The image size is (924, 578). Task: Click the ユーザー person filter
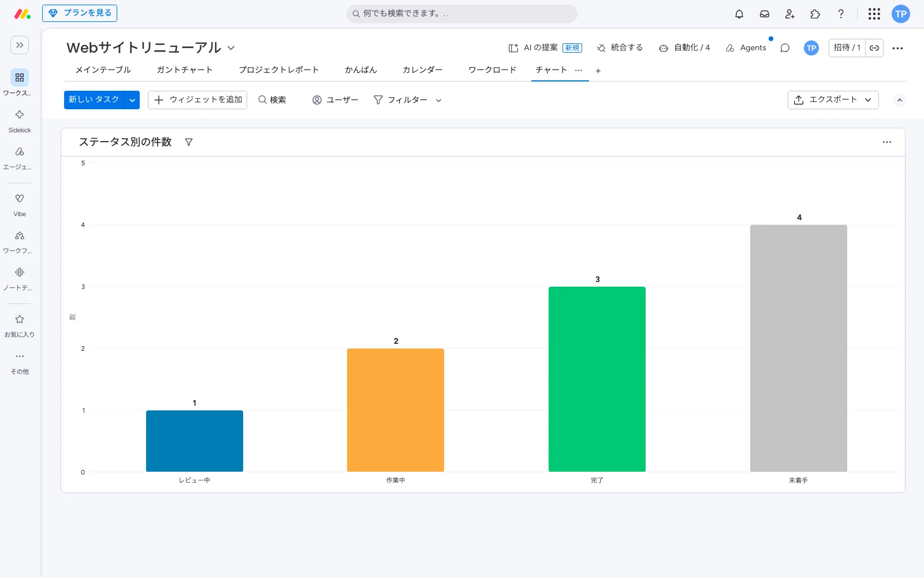[336, 100]
